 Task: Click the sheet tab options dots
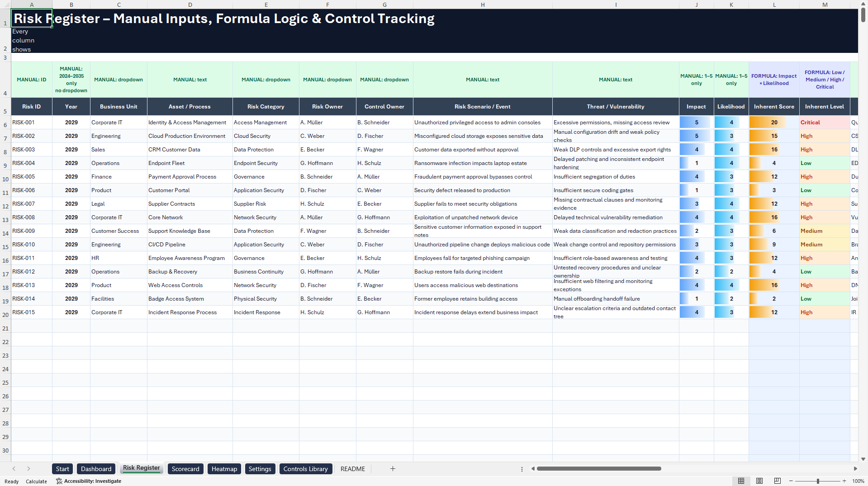[x=522, y=469]
